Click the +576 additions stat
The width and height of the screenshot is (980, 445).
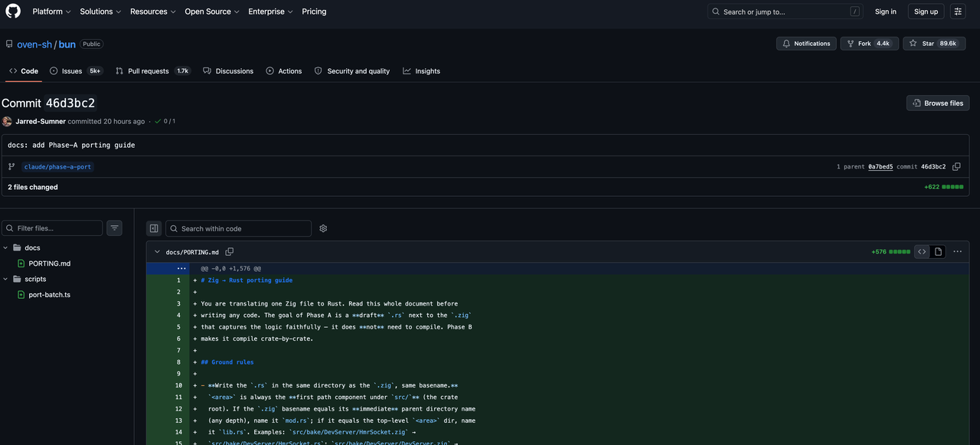(x=879, y=251)
